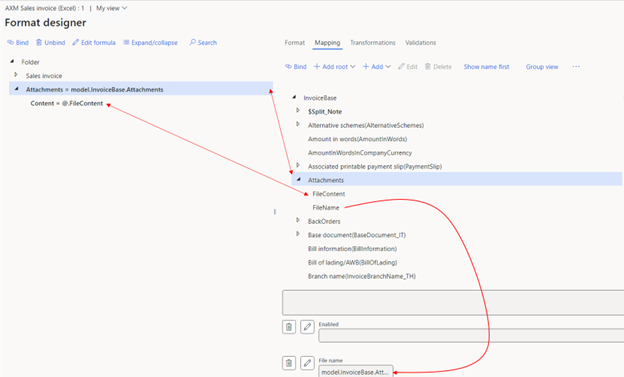
Task: Select AmountInWordsInCompanyCurrency item
Action: [x=360, y=153]
